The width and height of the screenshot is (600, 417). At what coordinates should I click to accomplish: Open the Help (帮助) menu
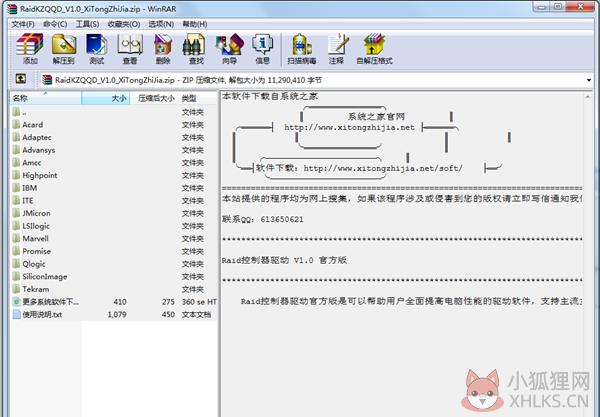(x=195, y=24)
